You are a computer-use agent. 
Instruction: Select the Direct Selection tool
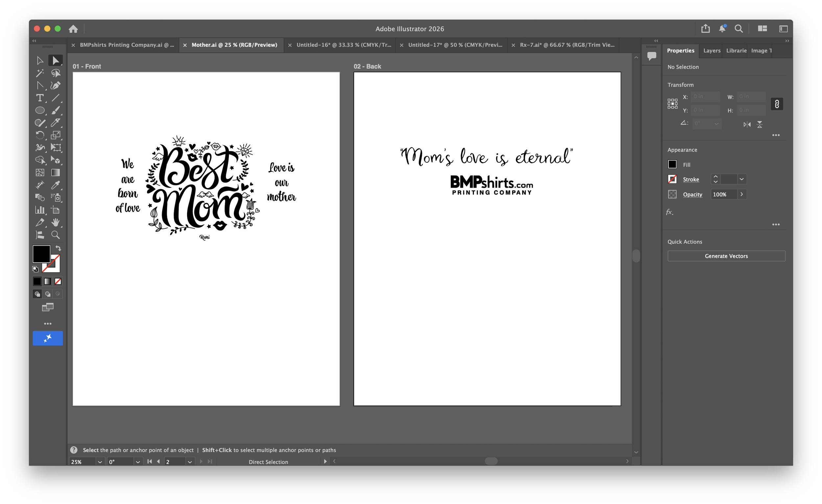(55, 60)
